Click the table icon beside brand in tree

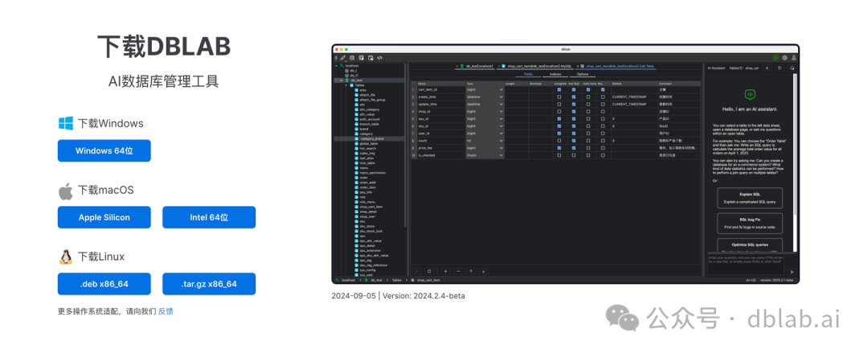[x=357, y=129]
